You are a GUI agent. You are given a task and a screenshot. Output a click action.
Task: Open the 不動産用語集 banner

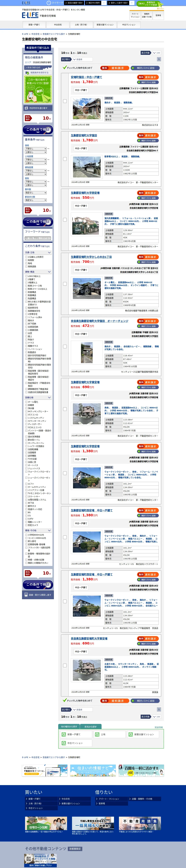coord(140,823)
